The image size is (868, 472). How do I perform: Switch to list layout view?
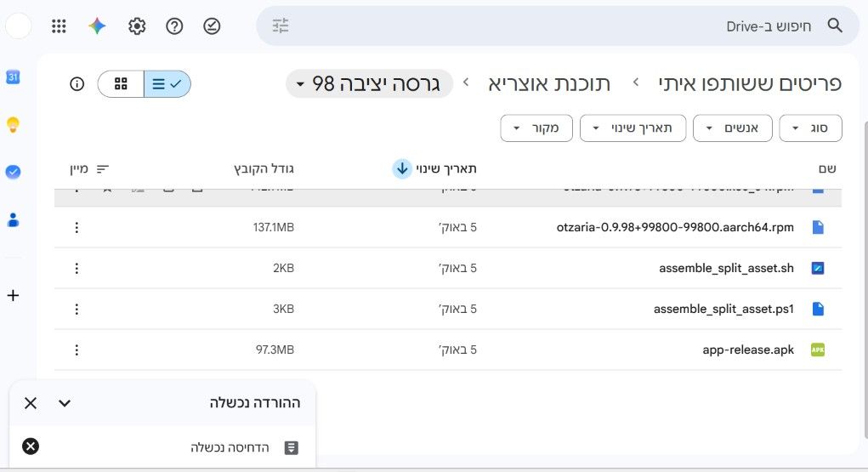click(167, 83)
